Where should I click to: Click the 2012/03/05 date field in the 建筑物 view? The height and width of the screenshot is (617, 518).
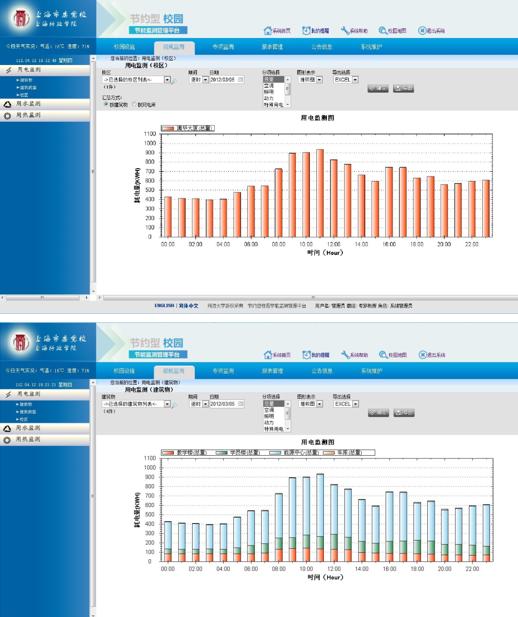coord(223,404)
